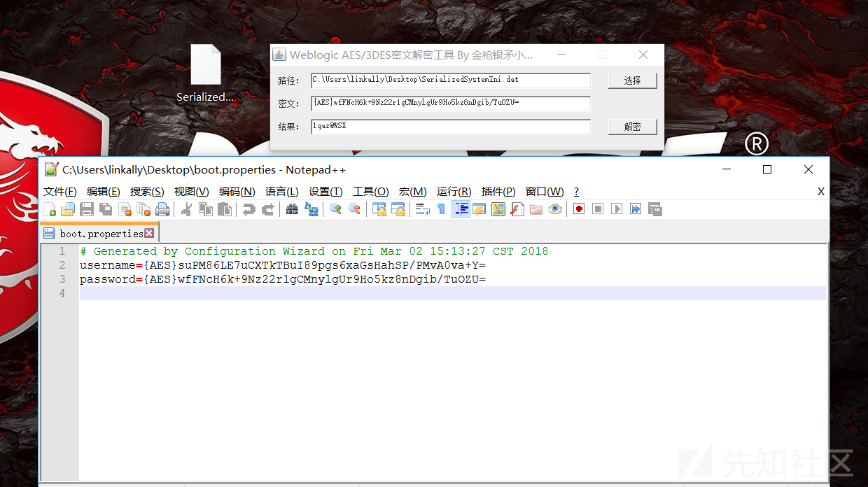This screenshot has width=868, height=487.
Task: Print the document via toolbar icon
Action: [162, 209]
